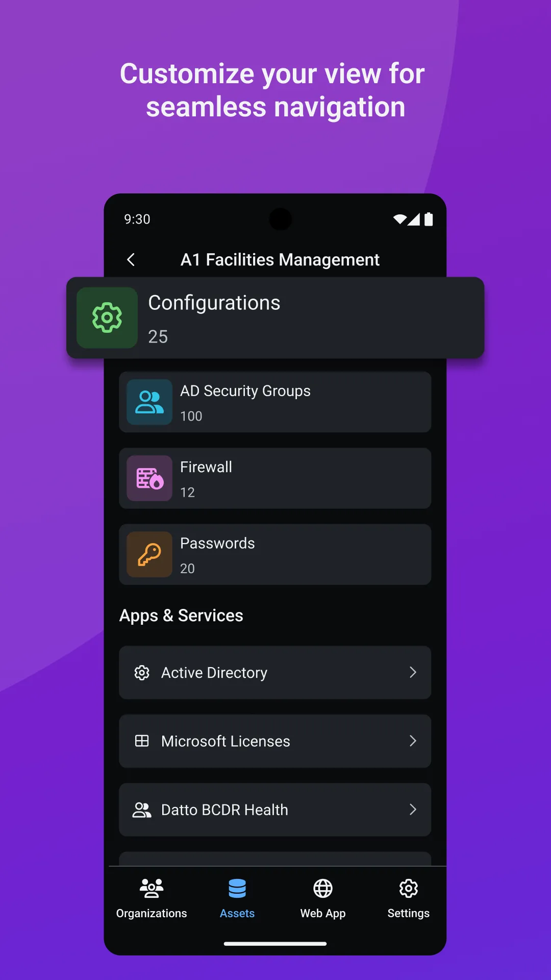Switch to the Assets tab
Screen dimensions: 551x980
(237, 898)
